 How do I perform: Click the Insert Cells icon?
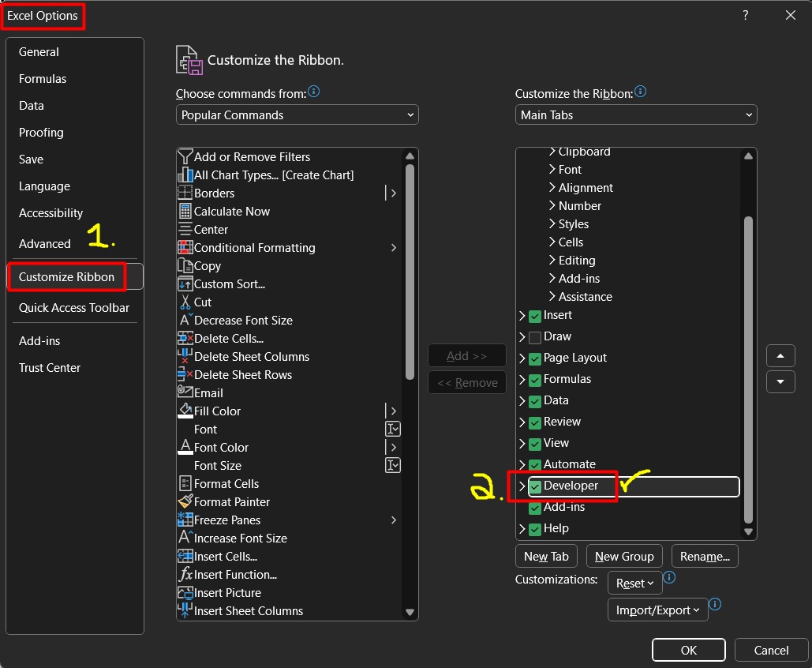click(185, 556)
